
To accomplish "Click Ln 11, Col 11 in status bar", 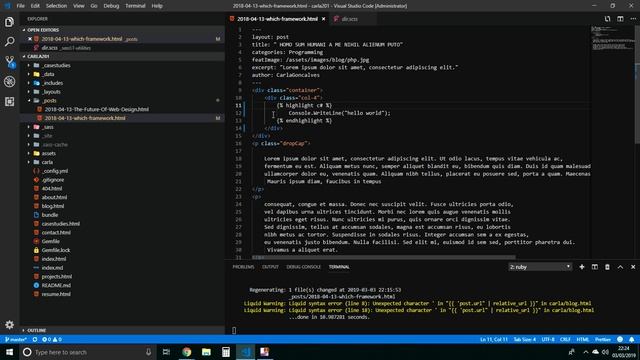I will point(493,340).
